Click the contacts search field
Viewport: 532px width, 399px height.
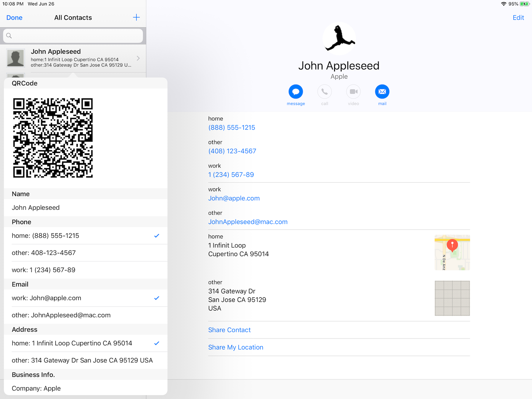point(73,36)
